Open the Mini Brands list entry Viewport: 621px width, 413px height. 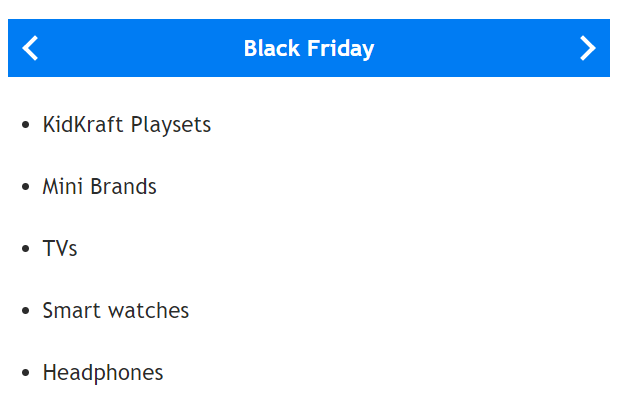[99, 187]
